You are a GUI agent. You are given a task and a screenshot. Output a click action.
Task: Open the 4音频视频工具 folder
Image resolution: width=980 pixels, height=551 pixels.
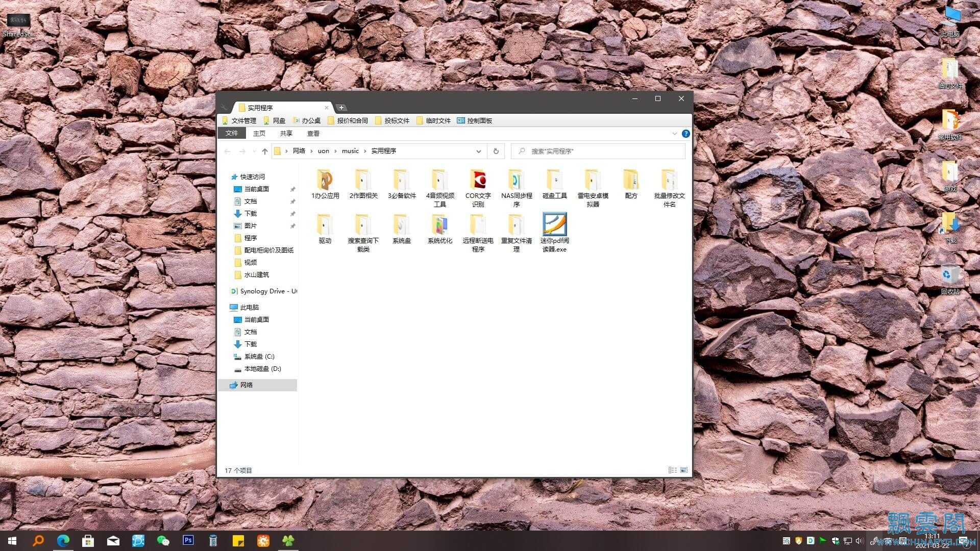tap(440, 188)
